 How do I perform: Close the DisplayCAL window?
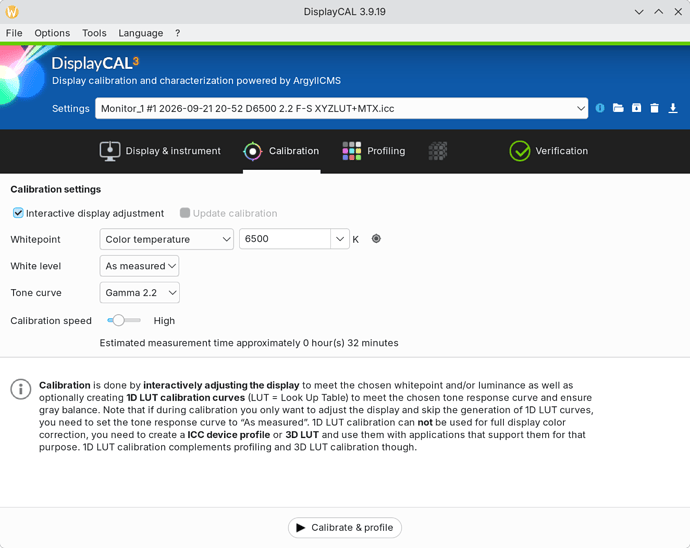click(678, 12)
